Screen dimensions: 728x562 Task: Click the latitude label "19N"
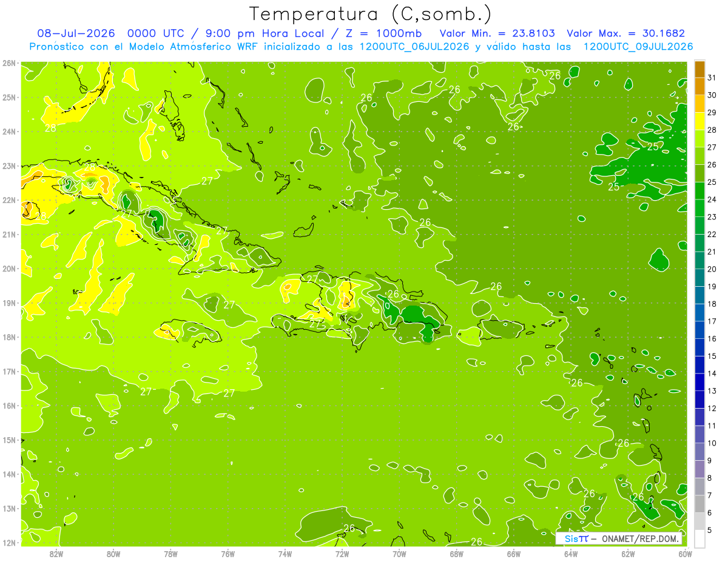pos(9,303)
